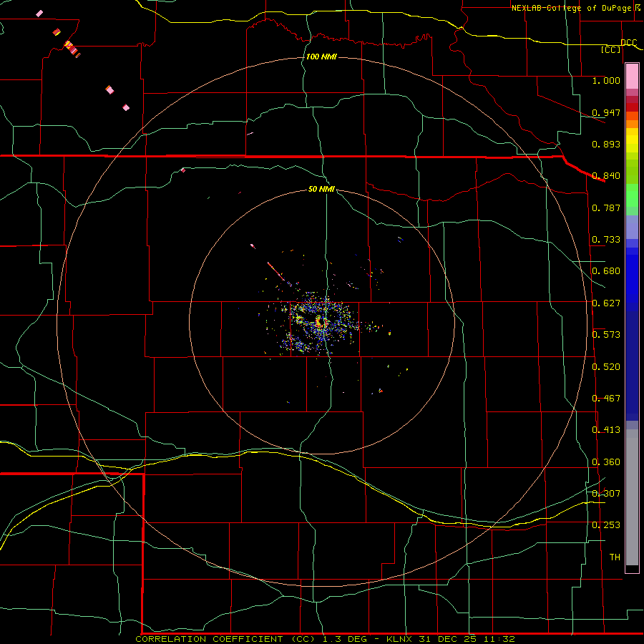Viewport: 644px width, 644px height.
Task: Click the 0.360 value on the color scale
Action: click(x=606, y=462)
